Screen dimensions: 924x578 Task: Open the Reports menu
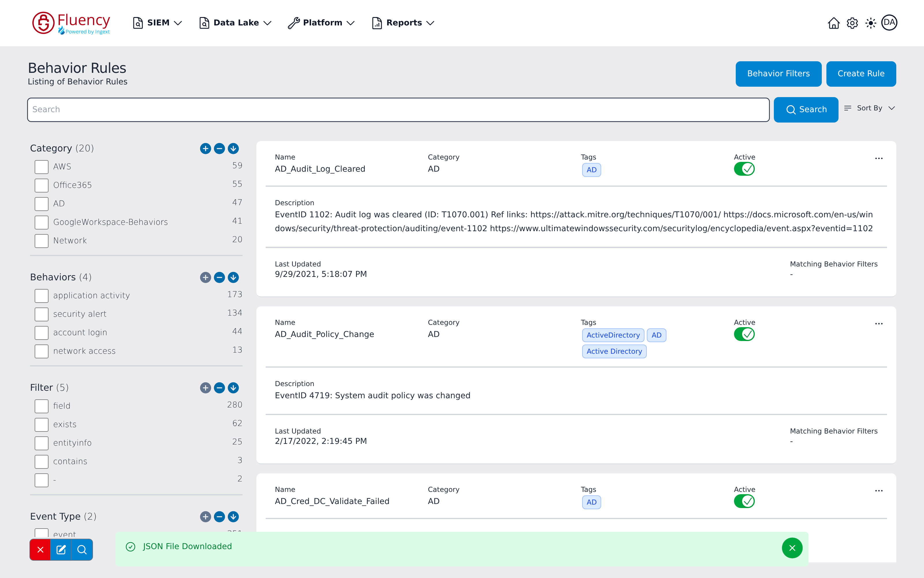[x=403, y=23]
